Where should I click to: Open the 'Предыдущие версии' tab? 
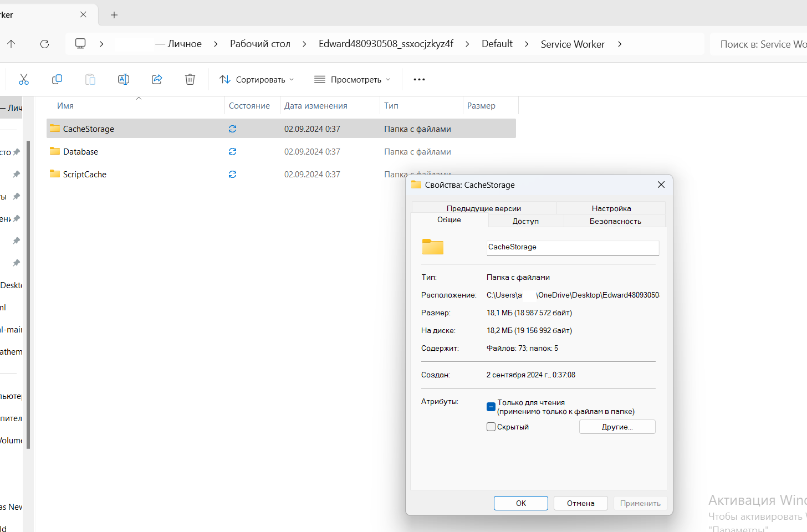pos(483,208)
